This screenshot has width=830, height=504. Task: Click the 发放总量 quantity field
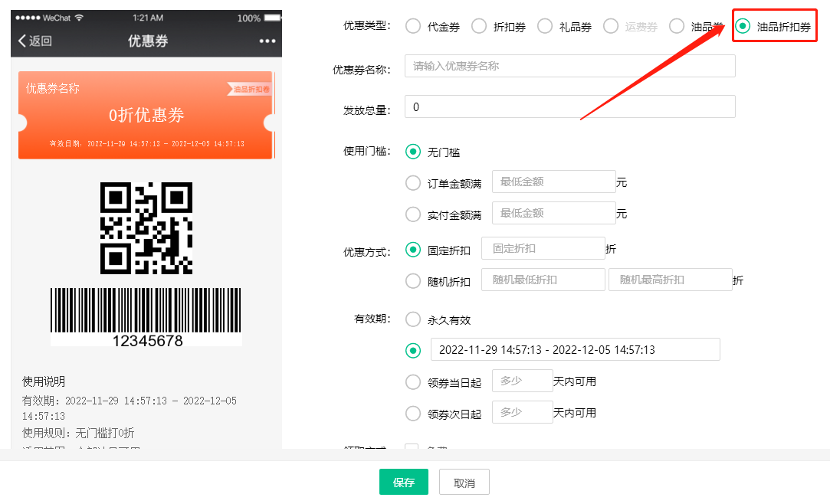pyautogui.click(x=570, y=106)
